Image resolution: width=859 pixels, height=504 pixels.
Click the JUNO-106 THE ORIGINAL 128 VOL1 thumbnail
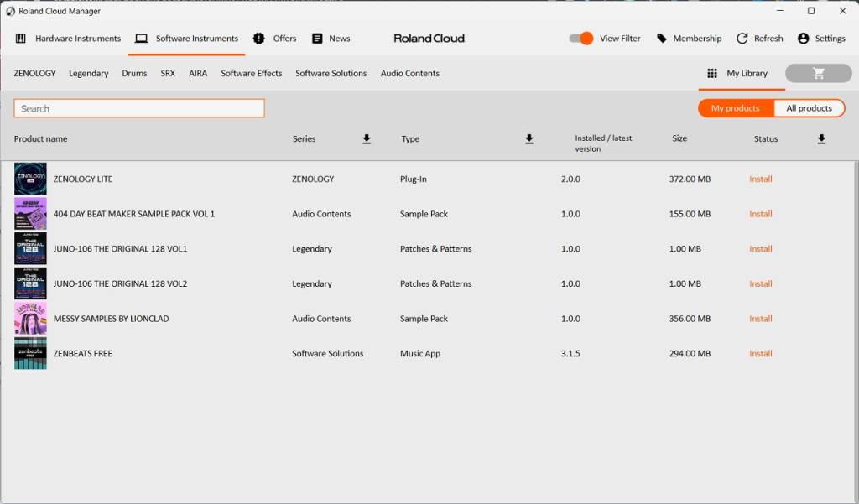click(30, 248)
